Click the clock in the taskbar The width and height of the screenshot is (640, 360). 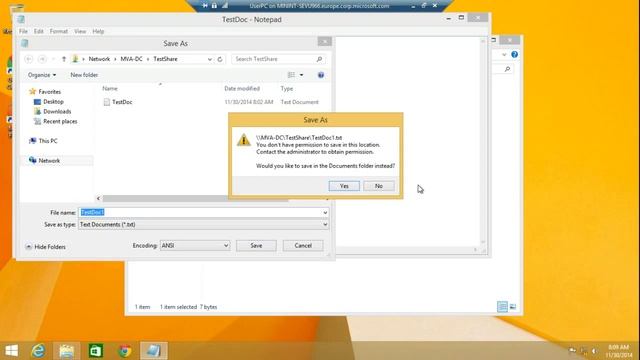619,351
